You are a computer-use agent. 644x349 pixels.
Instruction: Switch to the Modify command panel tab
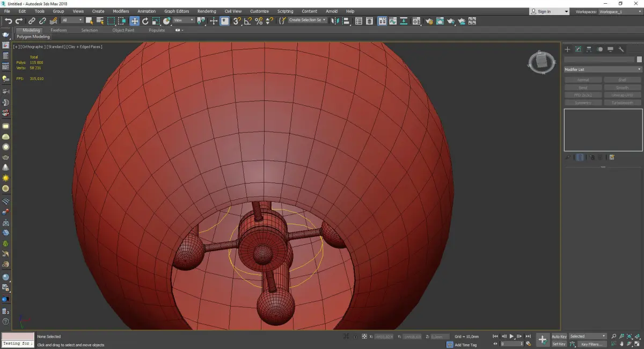[578, 49]
